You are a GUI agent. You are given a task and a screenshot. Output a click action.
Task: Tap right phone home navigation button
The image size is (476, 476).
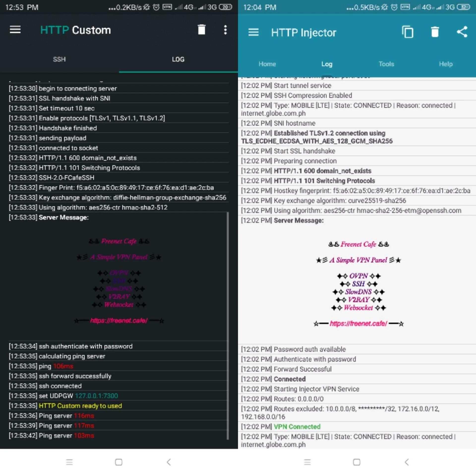357,462
